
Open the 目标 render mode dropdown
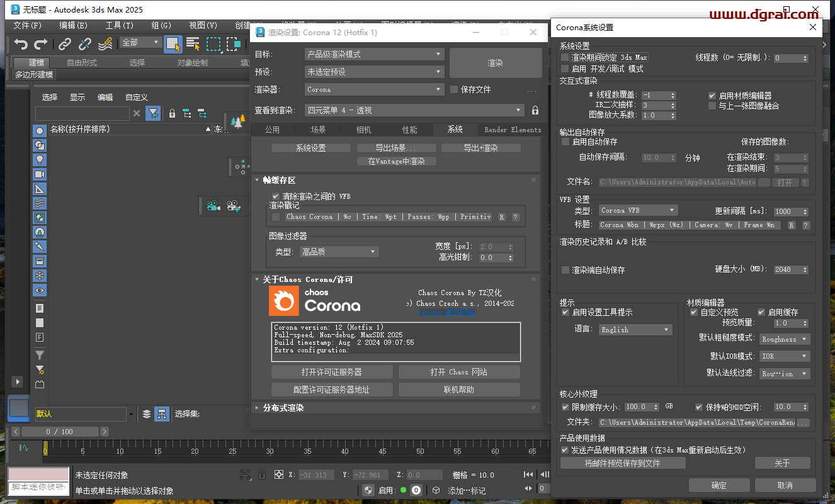click(x=374, y=53)
